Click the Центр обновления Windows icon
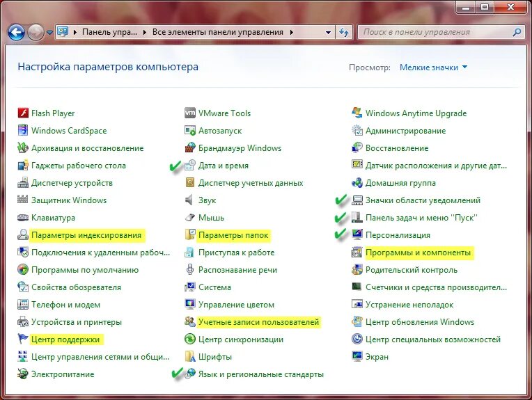This screenshot has width=532, height=400. [x=357, y=321]
